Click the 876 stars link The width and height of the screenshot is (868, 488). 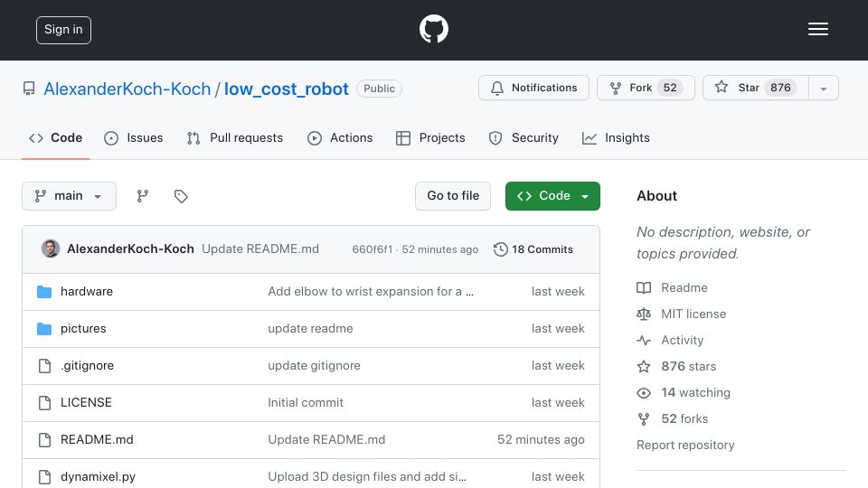pyautogui.click(x=689, y=366)
